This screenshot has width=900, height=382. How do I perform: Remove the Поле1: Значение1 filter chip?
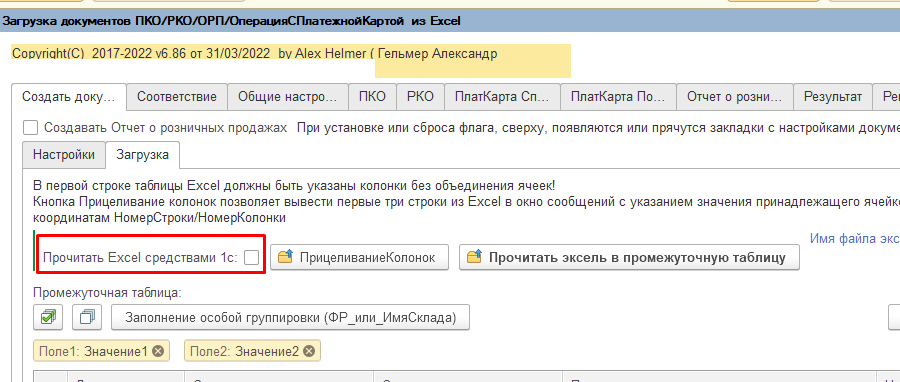click(x=158, y=351)
